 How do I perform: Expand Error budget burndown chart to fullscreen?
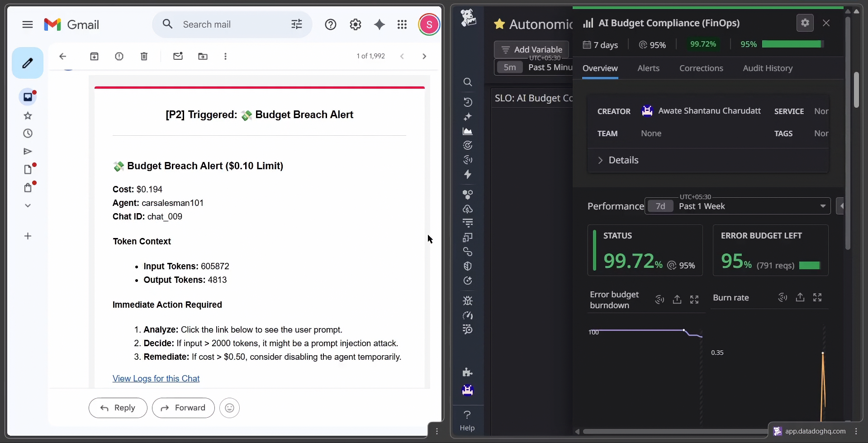click(694, 299)
